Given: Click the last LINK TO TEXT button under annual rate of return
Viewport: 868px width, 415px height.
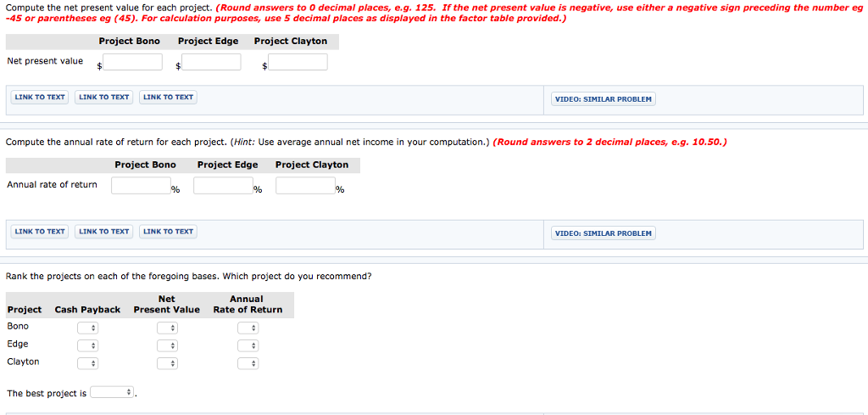Looking at the screenshot, I should tap(168, 232).
